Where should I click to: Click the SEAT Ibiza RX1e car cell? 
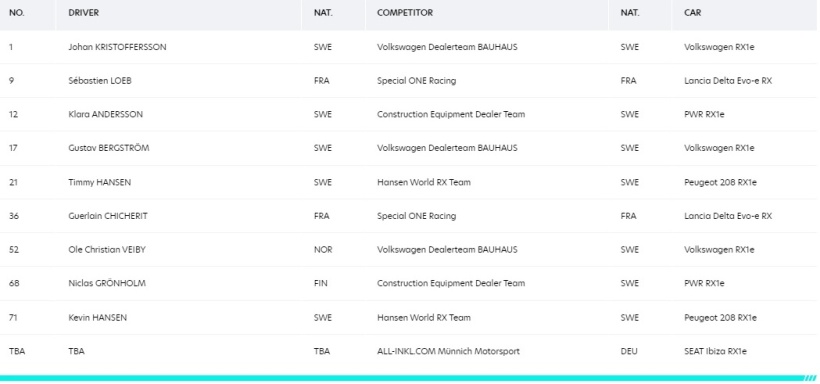[715, 352]
